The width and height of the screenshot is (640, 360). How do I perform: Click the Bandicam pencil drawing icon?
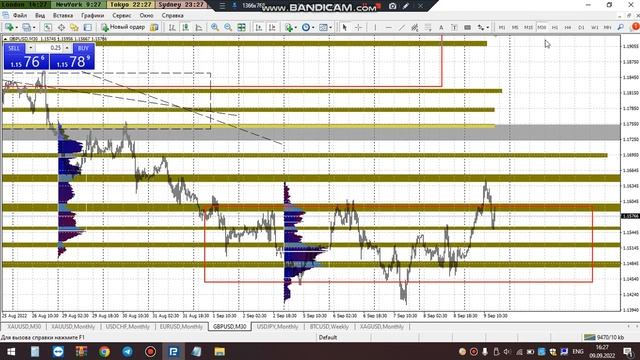(x=406, y=6)
